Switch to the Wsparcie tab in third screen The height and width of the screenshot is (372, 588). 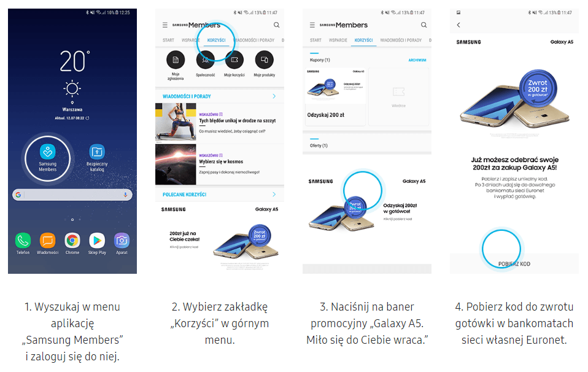tap(338, 40)
